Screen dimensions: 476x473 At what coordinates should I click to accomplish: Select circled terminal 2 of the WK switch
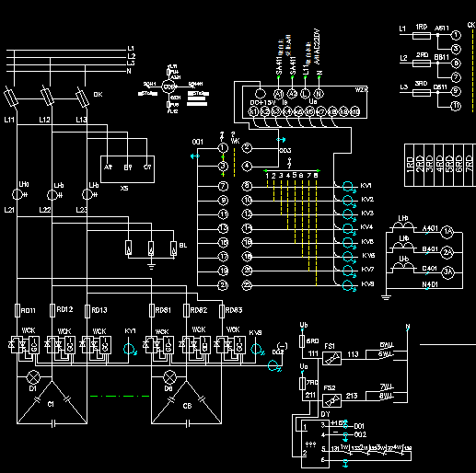coord(247,148)
